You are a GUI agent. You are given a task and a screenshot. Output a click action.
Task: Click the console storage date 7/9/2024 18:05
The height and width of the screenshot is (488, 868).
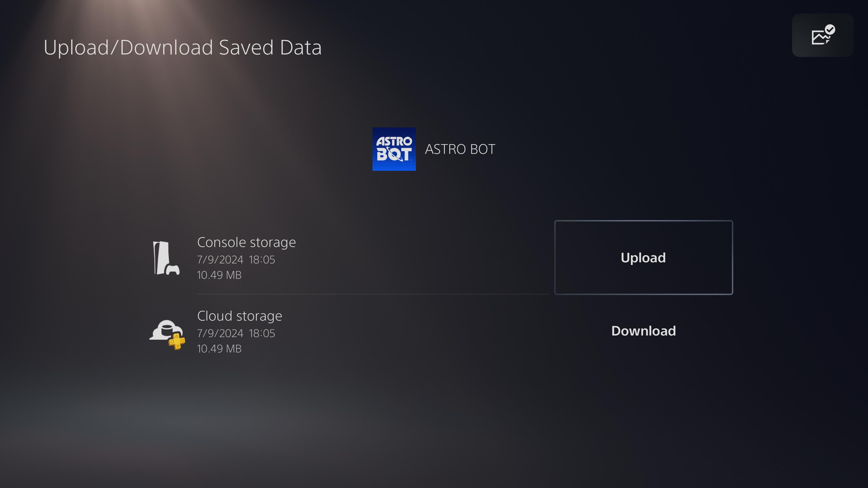pyautogui.click(x=236, y=260)
